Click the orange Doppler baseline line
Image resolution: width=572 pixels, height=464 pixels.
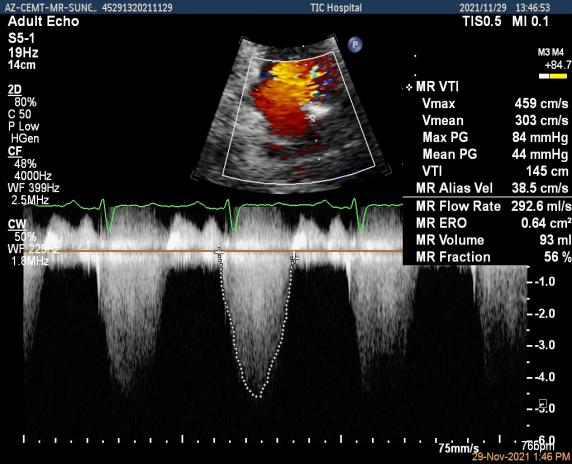click(x=213, y=251)
